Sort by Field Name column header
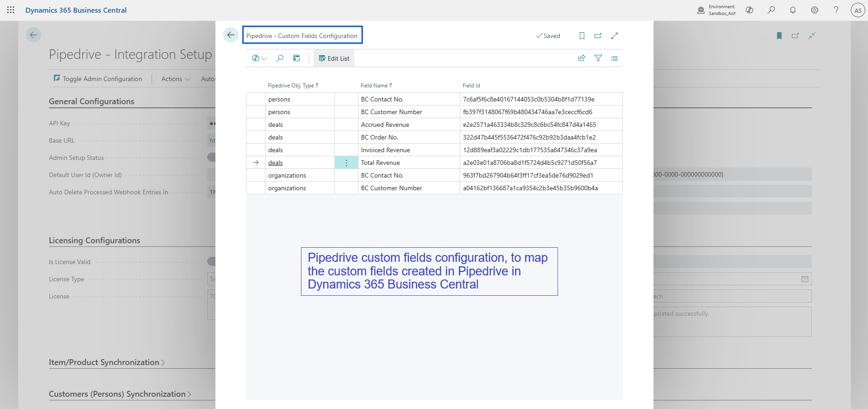The width and height of the screenshot is (868, 409). pyautogui.click(x=374, y=86)
